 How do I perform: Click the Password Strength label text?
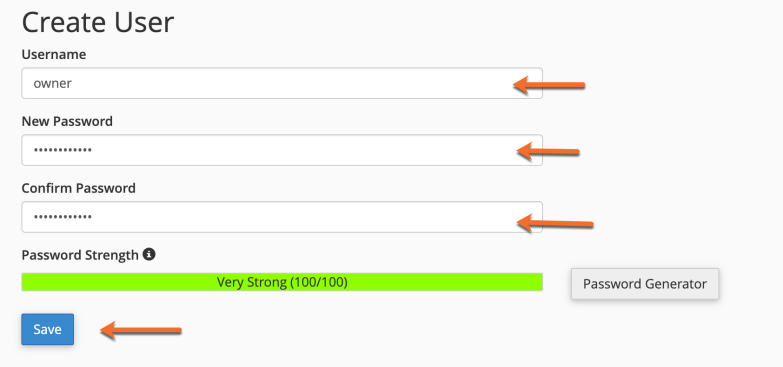pyautogui.click(x=80, y=255)
